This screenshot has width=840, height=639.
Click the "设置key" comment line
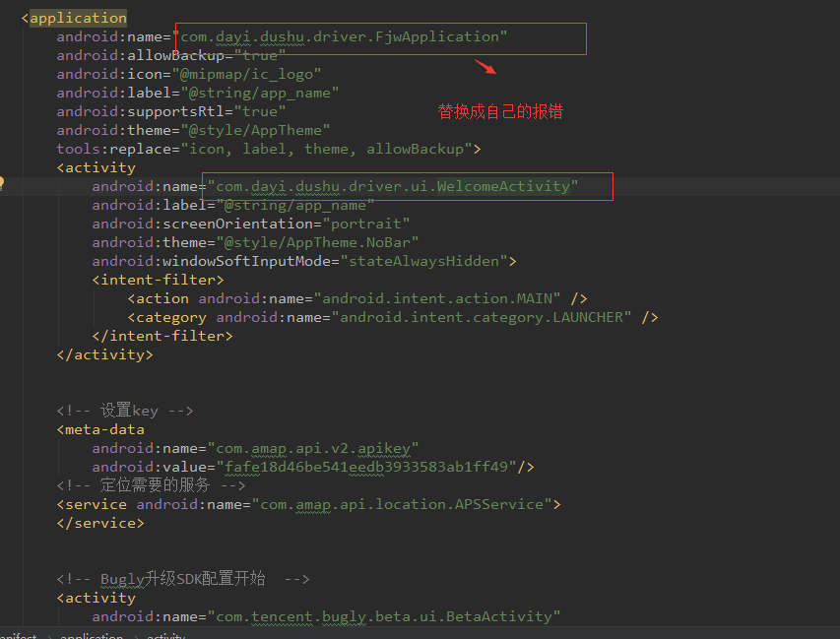tap(125, 411)
